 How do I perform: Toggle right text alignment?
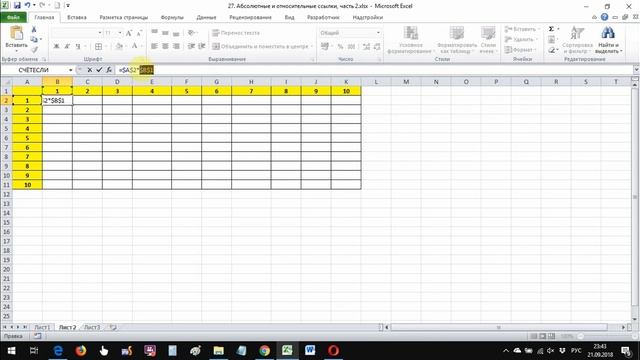(x=176, y=46)
